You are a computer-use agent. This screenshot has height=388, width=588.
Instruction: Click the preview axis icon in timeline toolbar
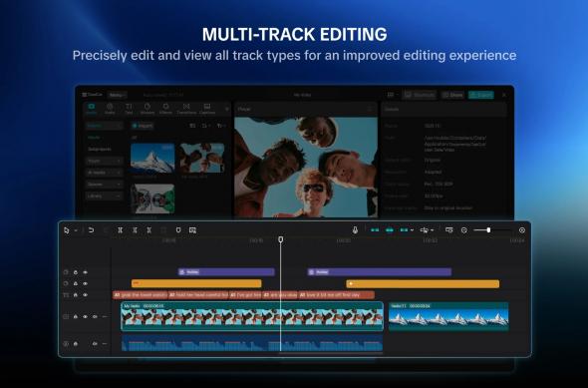[425, 230]
